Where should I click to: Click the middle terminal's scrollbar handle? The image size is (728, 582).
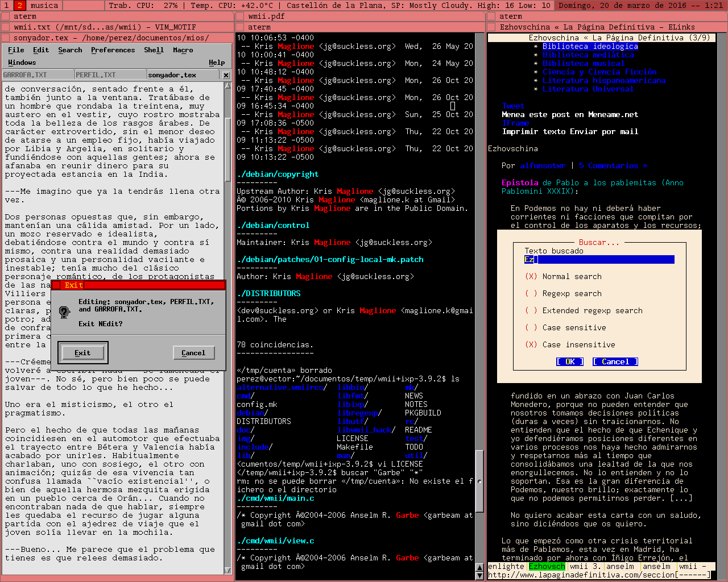point(479,481)
